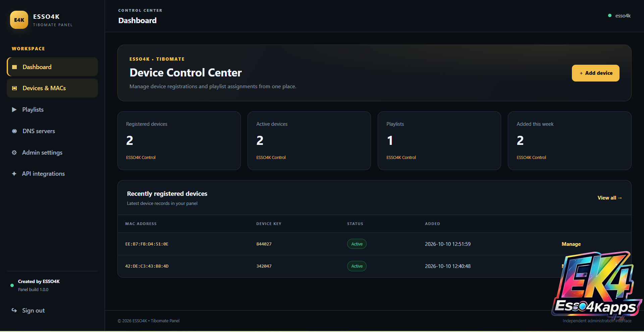The image size is (644, 332).
Task: Click green status dot beside esso4k
Action: [x=610, y=15]
